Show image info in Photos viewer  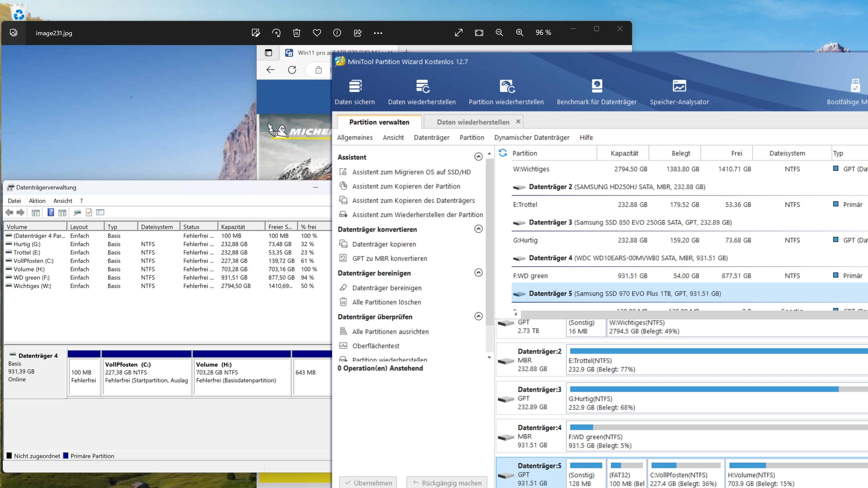(x=337, y=33)
